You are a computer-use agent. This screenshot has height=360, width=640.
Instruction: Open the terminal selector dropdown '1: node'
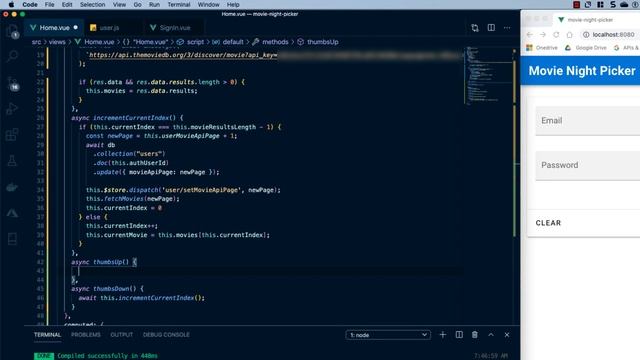click(x=388, y=335)
